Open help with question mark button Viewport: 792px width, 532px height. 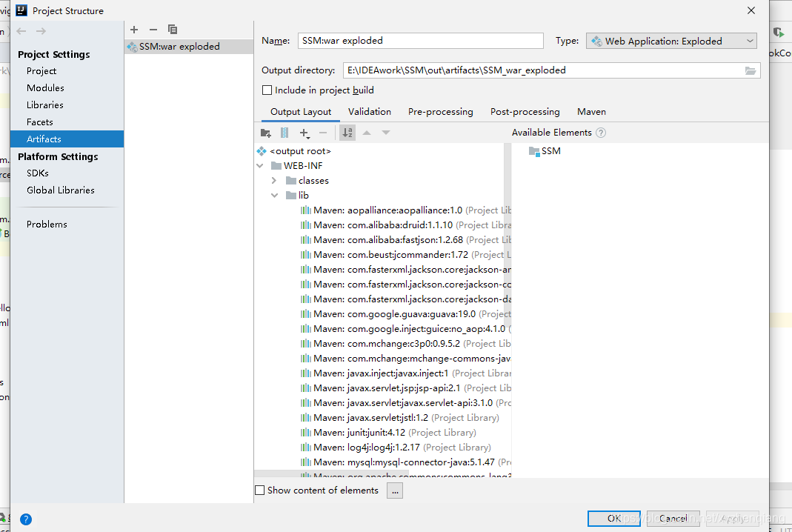(26, 519)
